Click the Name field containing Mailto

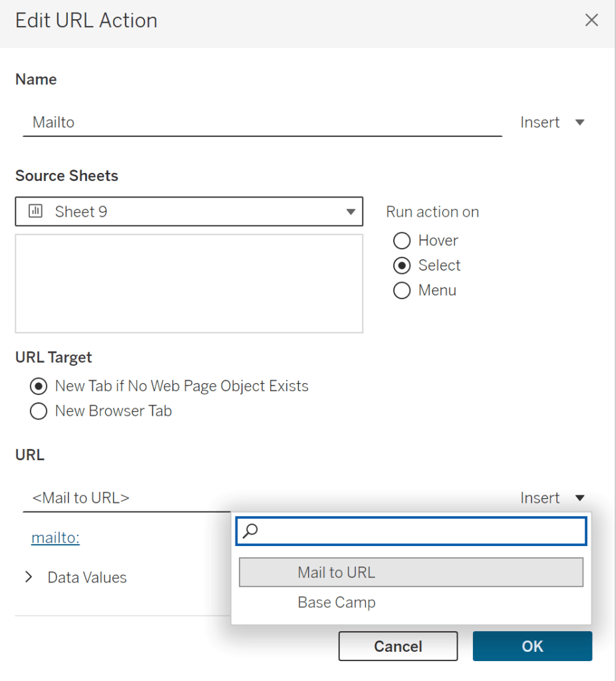click(x=262, y=122)
